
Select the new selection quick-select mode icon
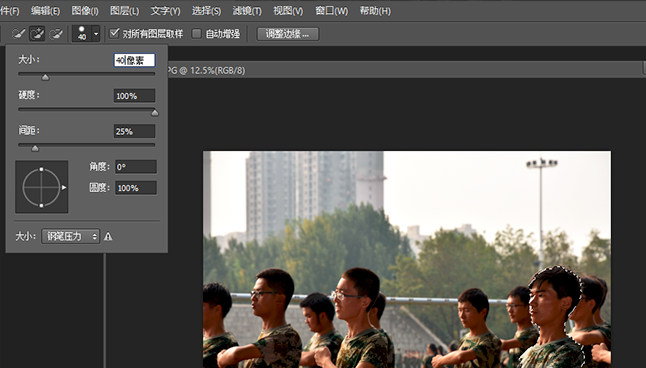(x=18, y=33)
